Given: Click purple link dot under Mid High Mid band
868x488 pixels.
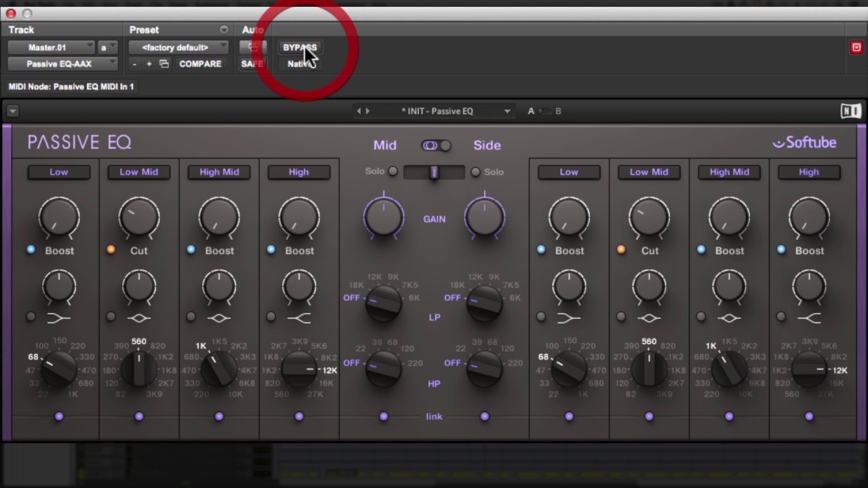Looking at the screenshot, I should (x=219, y=416).
